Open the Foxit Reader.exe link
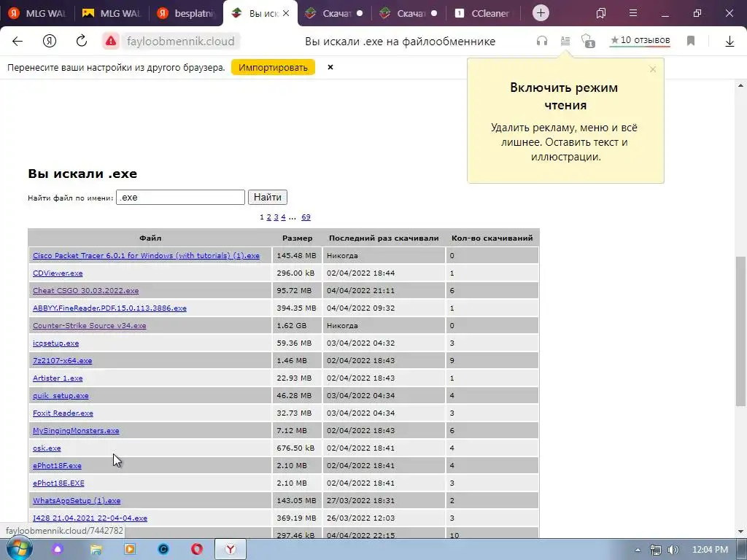This screenshot has height=560, width=747. (x=63, y=413)
